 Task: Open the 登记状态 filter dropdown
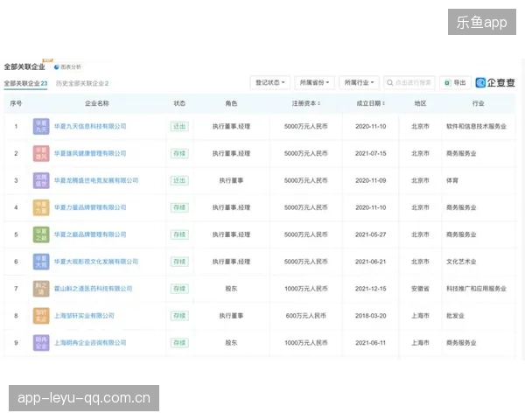[x=270, y=83]
